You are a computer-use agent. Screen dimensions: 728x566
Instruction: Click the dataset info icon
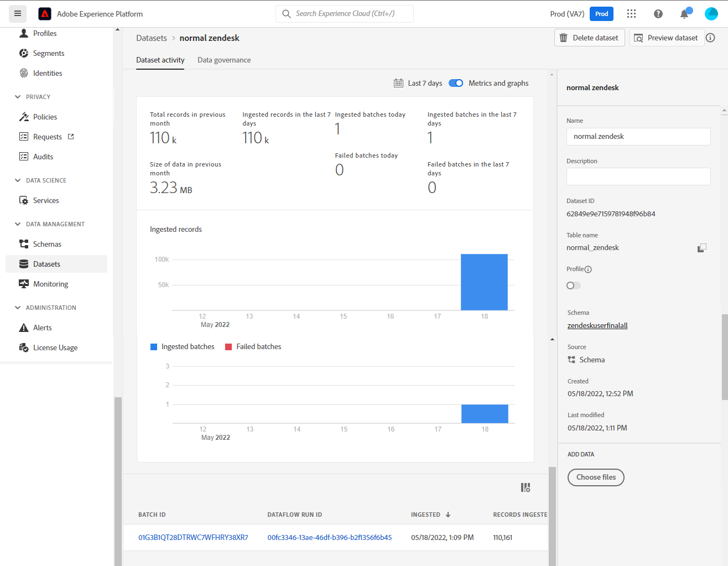[x=710, y=38]
